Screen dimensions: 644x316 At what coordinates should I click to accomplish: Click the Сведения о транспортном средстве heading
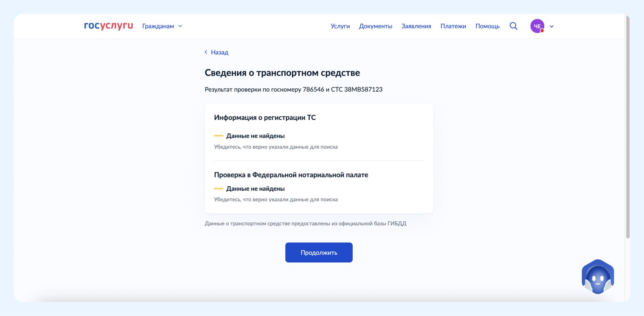(282, 73)
